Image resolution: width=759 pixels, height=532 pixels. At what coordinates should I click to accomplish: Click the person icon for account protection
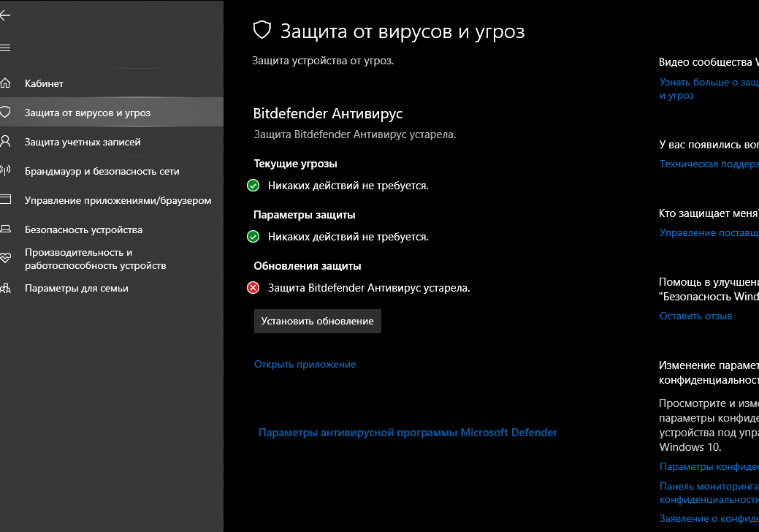point(5,141)
